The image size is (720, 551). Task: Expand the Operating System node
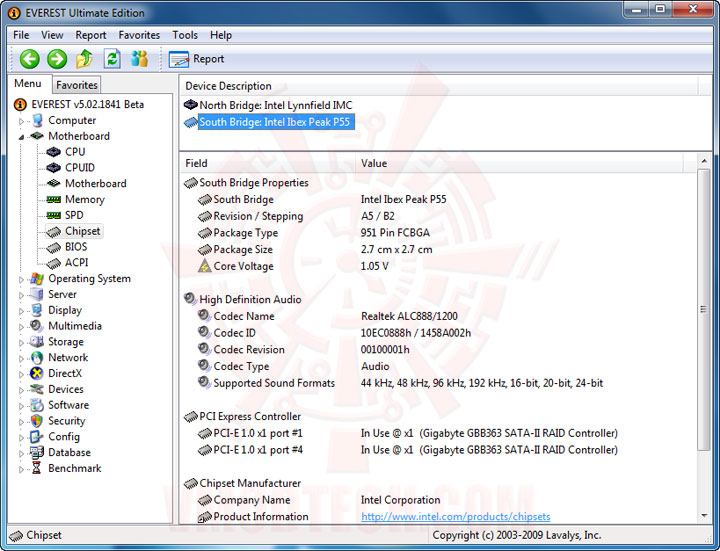coord(21,279)
